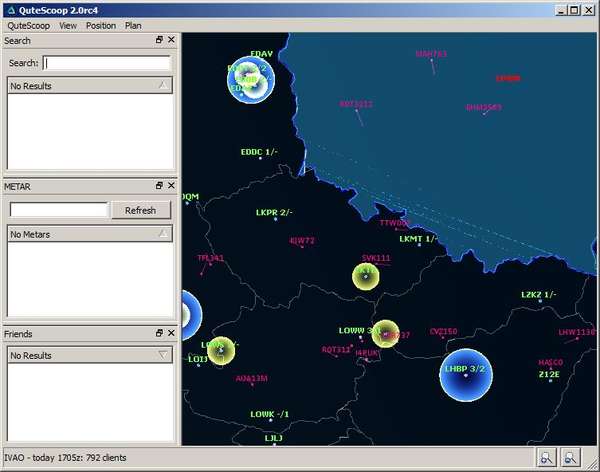Image resolution: width=600 pixels, height=472 pixels.
Task: Open the View menu
Action: tap(68, 26)
